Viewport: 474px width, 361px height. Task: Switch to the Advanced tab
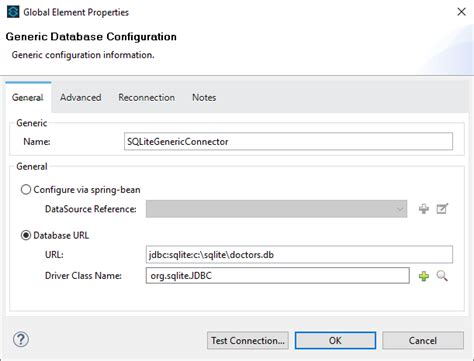(x=81, y=98)
